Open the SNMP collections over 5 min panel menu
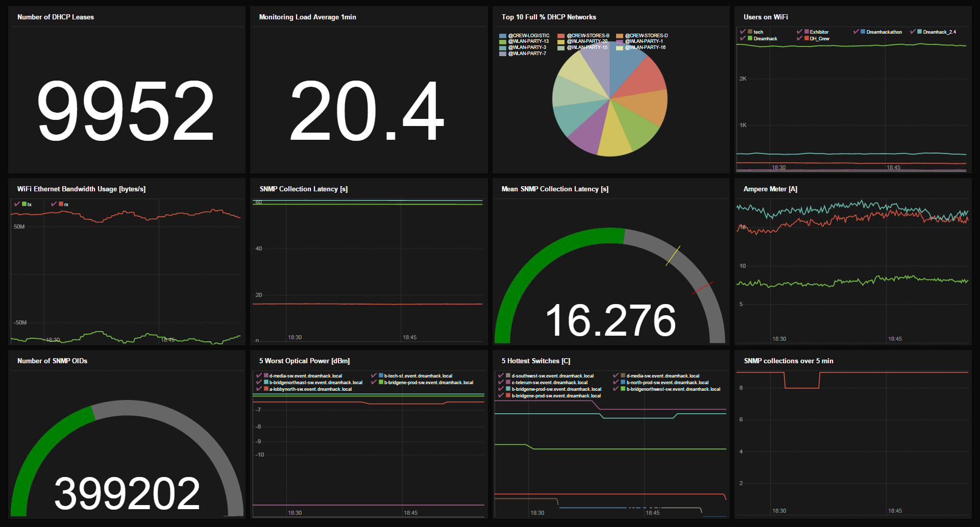 (x=788, y=361)
